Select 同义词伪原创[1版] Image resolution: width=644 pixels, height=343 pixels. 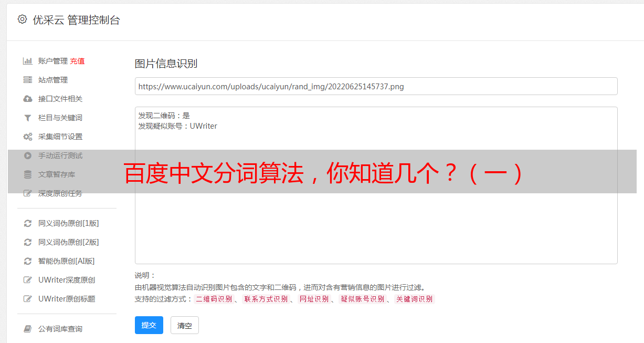69,223
